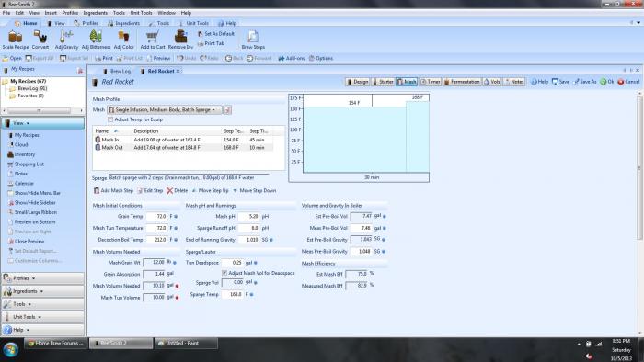Image resolution: width=644 pixels, height=362 pixels.
Task: Click the Delete step button
Action: click(177, 190)
